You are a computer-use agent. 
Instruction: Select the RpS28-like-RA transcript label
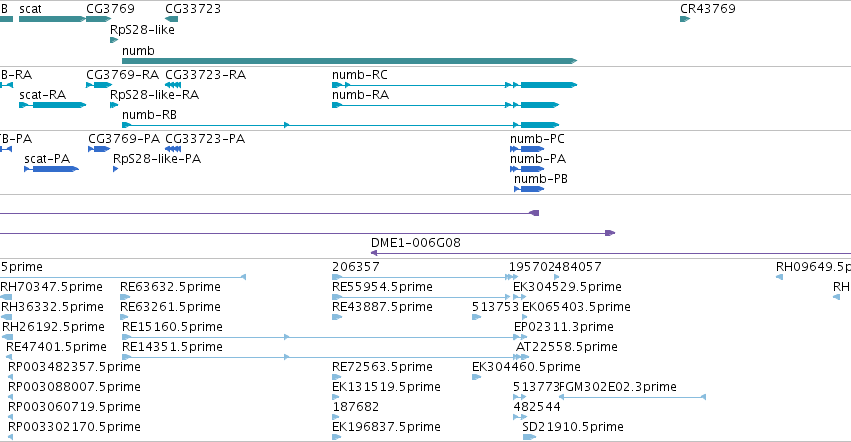click(x=155, y=94)
